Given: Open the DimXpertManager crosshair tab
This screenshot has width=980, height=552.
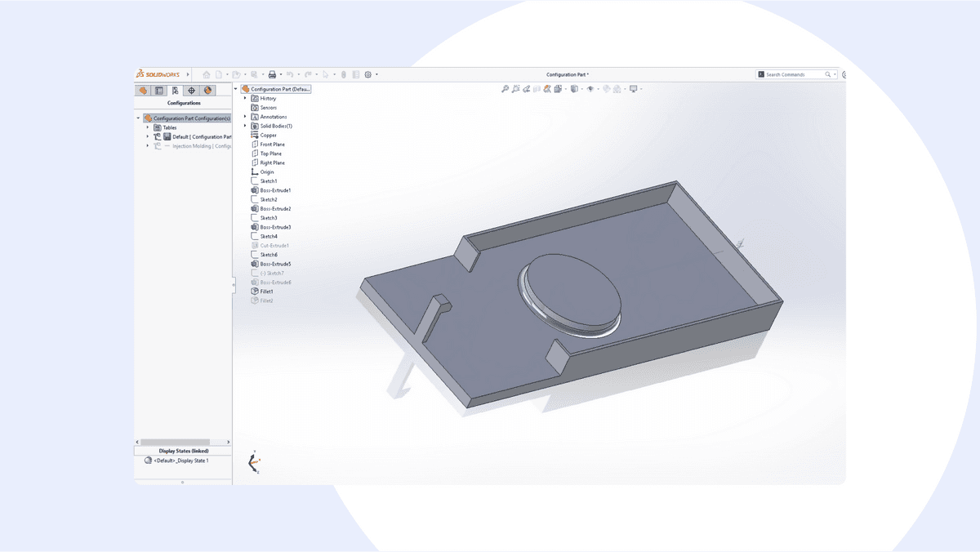Looking at the screenshot, I should tap(191, 91).
